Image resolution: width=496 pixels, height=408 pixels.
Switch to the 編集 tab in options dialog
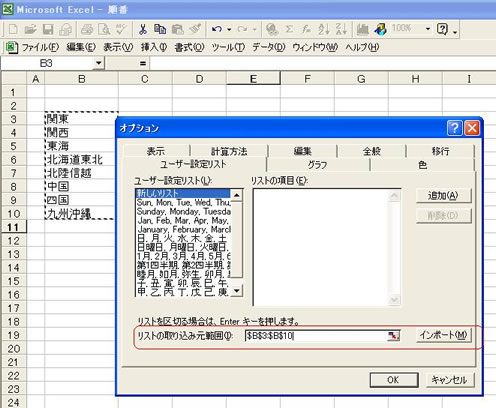tap(303, 151)
